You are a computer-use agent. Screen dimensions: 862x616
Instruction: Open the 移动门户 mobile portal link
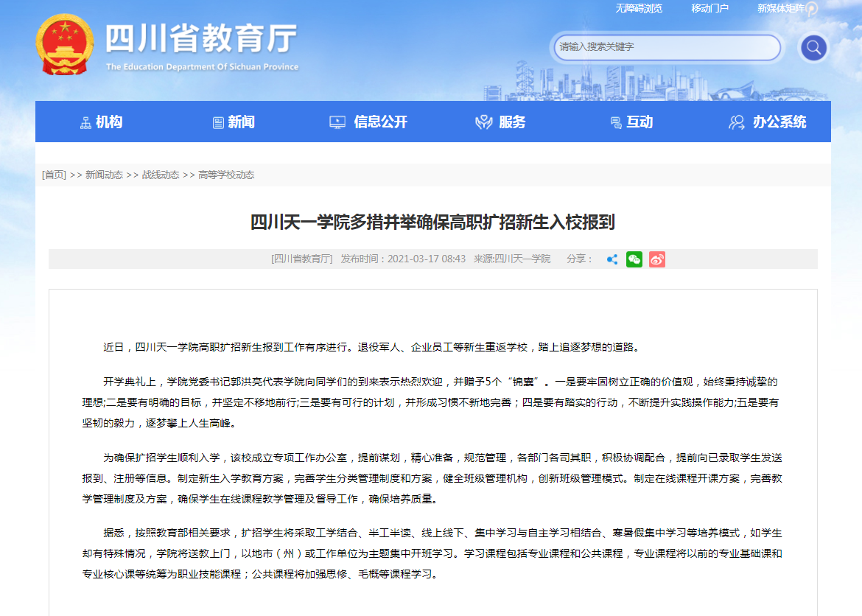tap(709, 8)
